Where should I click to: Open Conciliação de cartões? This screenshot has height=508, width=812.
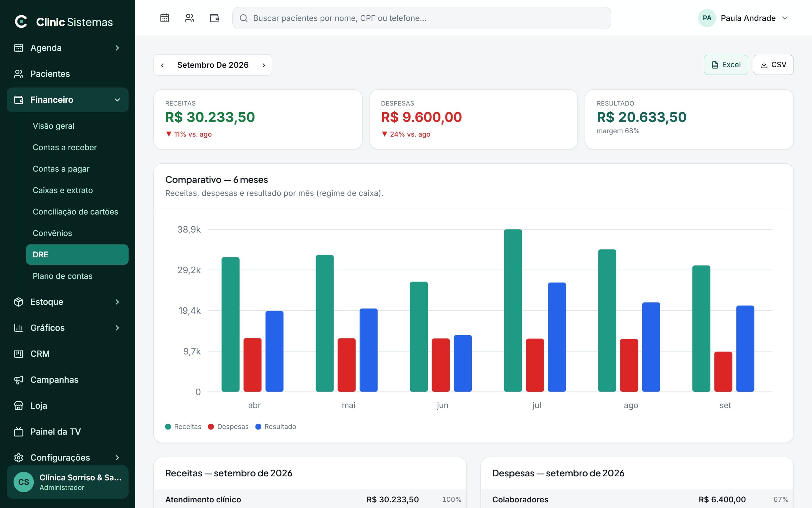pos(77,212)
